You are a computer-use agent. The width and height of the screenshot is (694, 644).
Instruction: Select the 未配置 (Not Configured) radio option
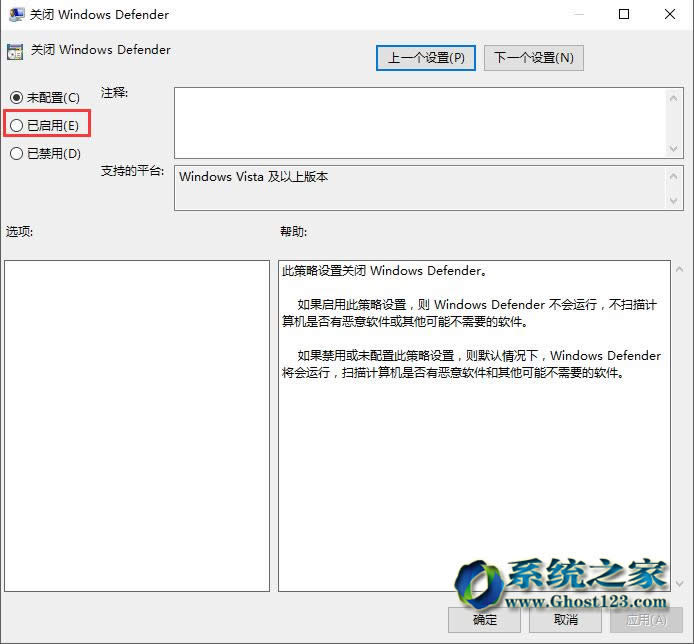[16, 97]
